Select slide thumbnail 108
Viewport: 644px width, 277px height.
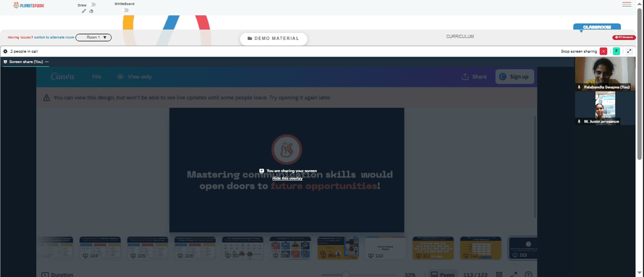pyautogui.click(x=290, y=248)
